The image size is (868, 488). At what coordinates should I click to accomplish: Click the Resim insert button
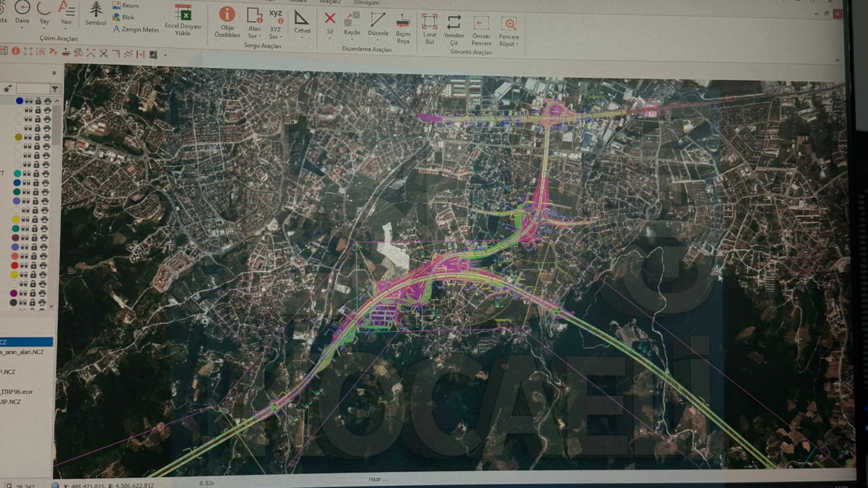click(x=126, y=5)
